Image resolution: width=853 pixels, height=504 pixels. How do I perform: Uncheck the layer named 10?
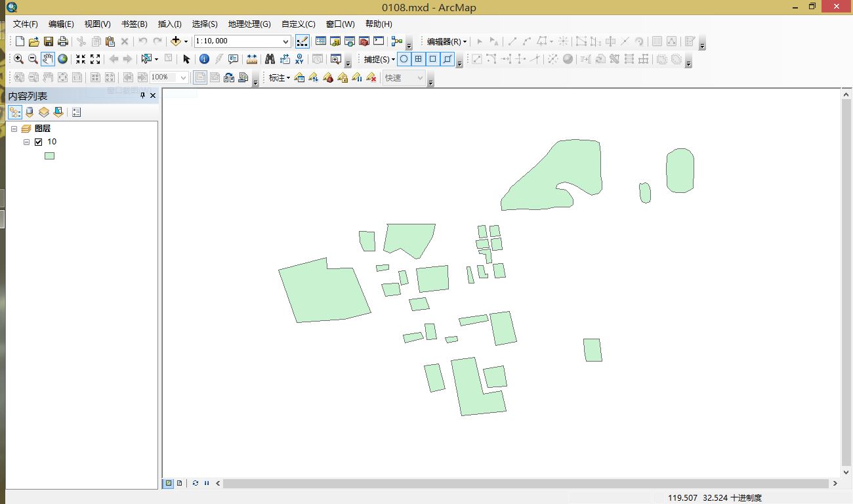38,141
